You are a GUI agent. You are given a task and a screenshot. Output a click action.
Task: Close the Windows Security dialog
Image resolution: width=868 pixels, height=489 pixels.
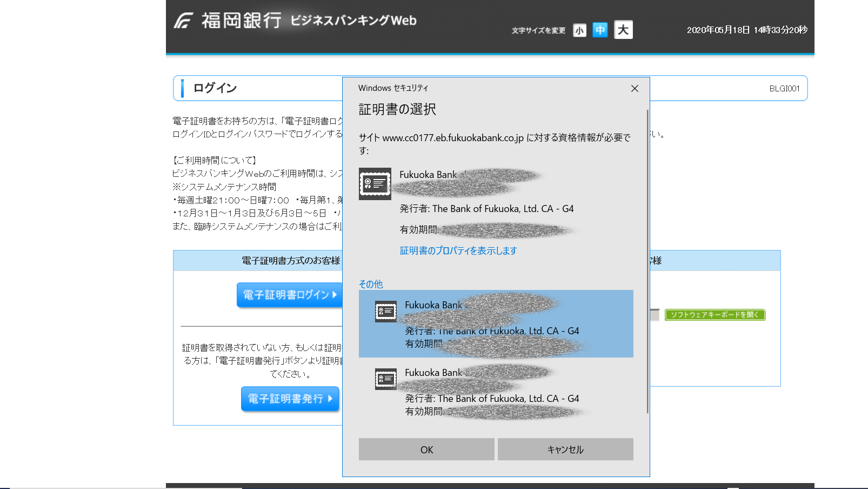tap(635, 88)
